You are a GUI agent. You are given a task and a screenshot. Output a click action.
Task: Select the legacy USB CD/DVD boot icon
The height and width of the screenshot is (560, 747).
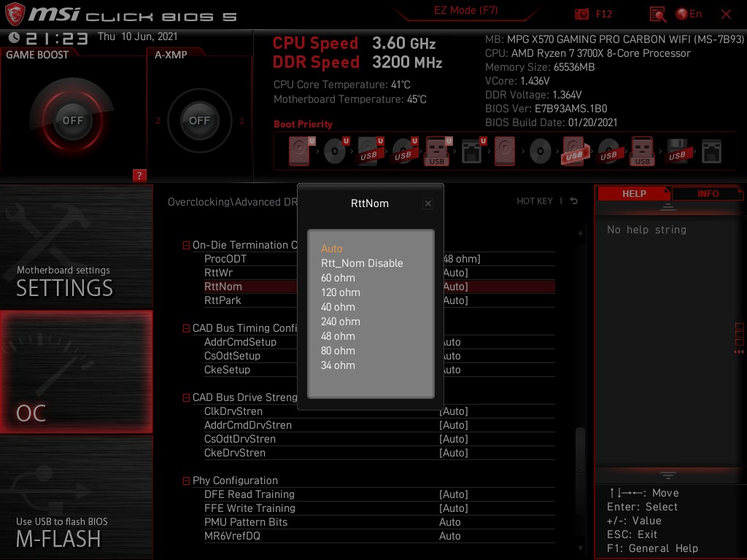(608, 151)
